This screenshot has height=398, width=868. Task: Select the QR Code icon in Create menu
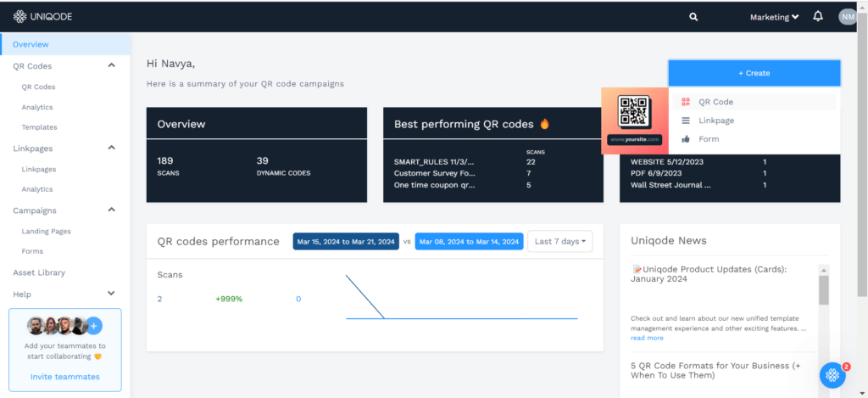pos(686,102)
